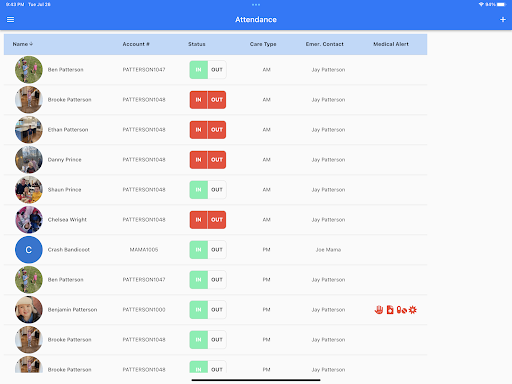The width and height of the screenshot is (512, 384).
Task: Open Ben Patterson's photo in PM row
Action: click(29, 280)
